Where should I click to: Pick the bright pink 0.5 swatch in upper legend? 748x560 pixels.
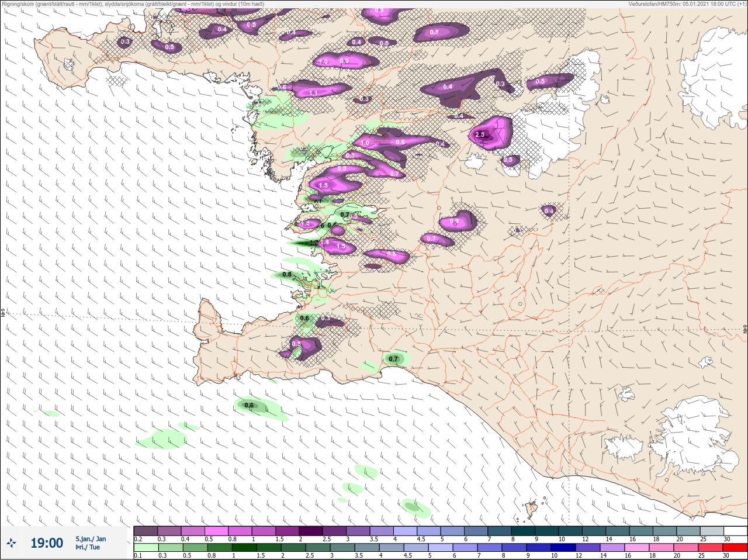click(216, 531)
